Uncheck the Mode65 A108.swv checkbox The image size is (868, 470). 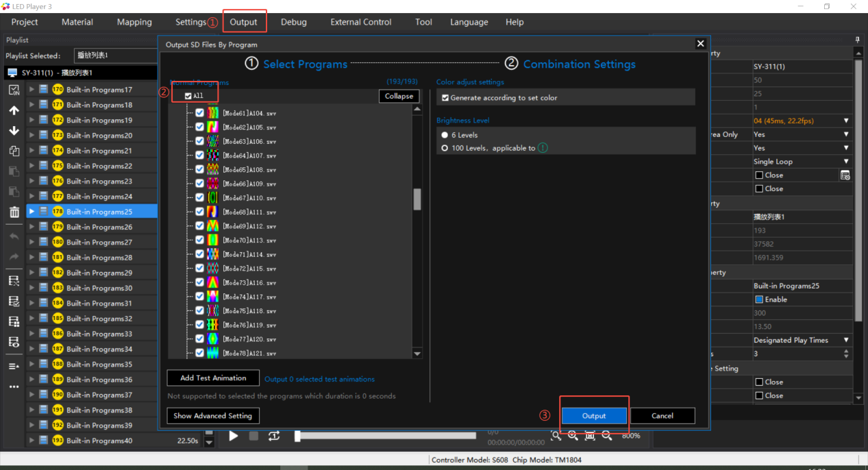pos(200,169)
